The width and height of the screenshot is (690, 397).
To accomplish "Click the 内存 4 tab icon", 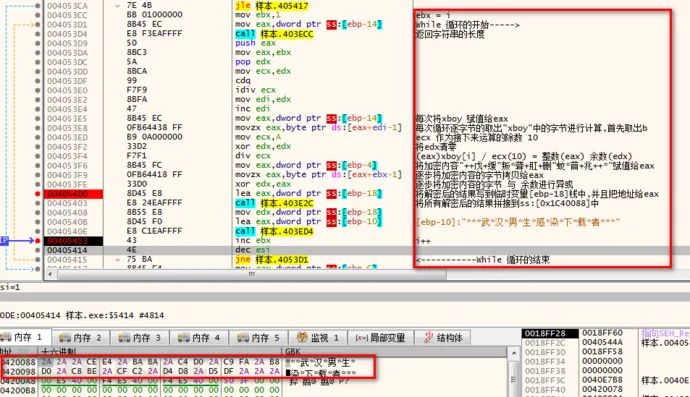I will [x=184, y=338].
